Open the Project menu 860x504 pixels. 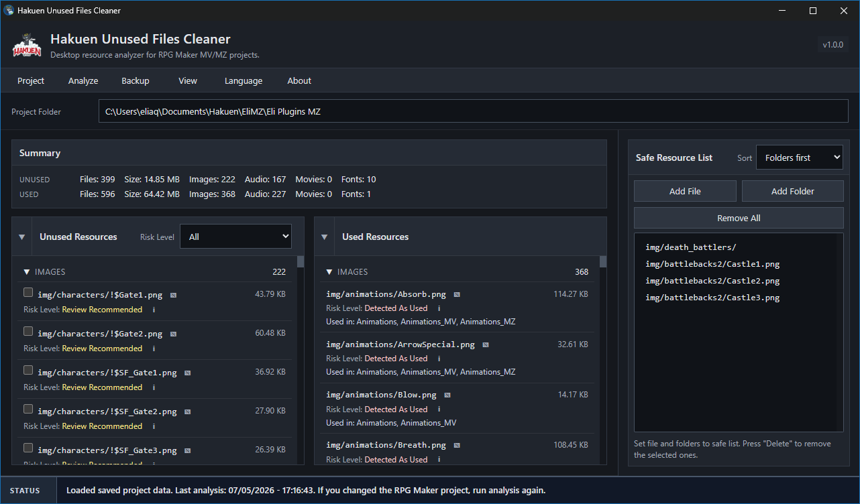tap(31, 80)
